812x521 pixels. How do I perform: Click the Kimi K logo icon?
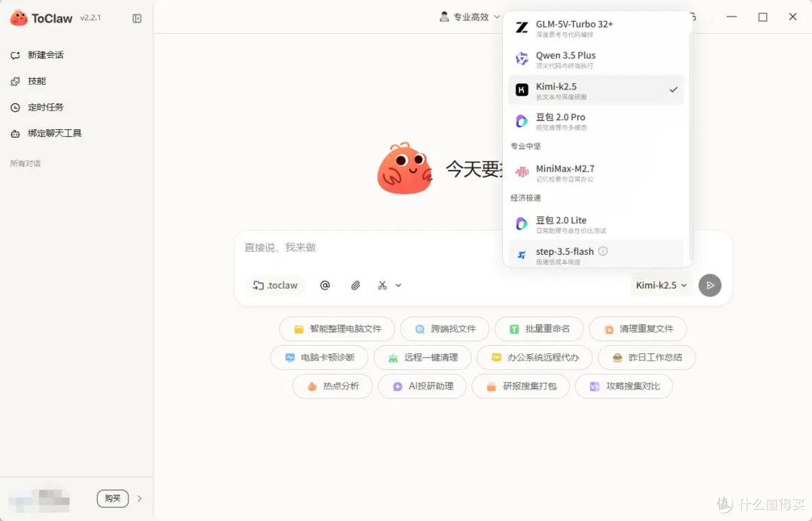coord(522,90)
